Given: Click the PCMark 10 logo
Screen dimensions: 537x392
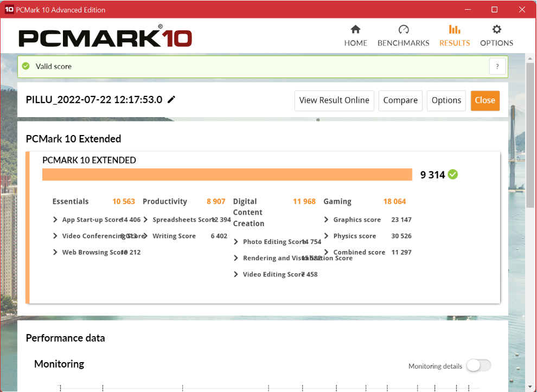Looking at the screenshot, I should (x=105, y=36).
